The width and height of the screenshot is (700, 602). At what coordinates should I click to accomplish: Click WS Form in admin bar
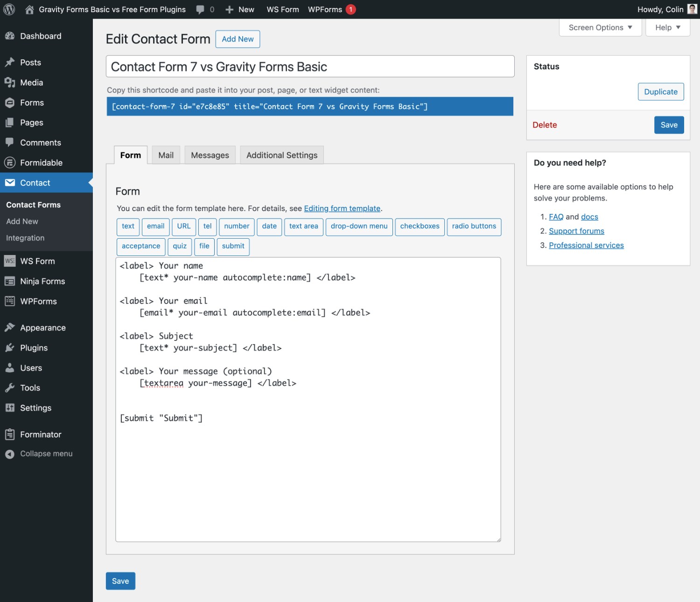pos(283,9)
